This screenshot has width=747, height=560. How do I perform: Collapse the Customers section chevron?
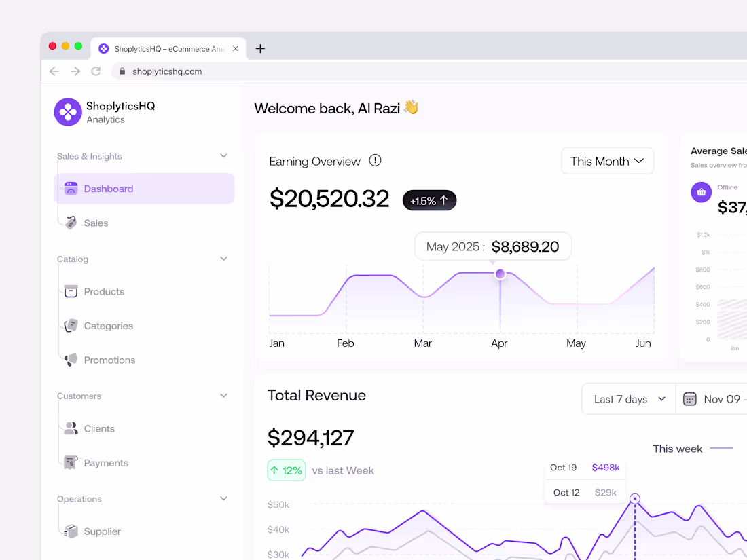223,395
